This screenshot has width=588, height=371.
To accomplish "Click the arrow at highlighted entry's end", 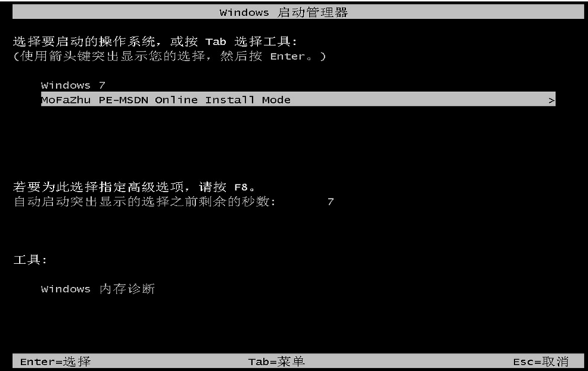I will coord(551,100).
